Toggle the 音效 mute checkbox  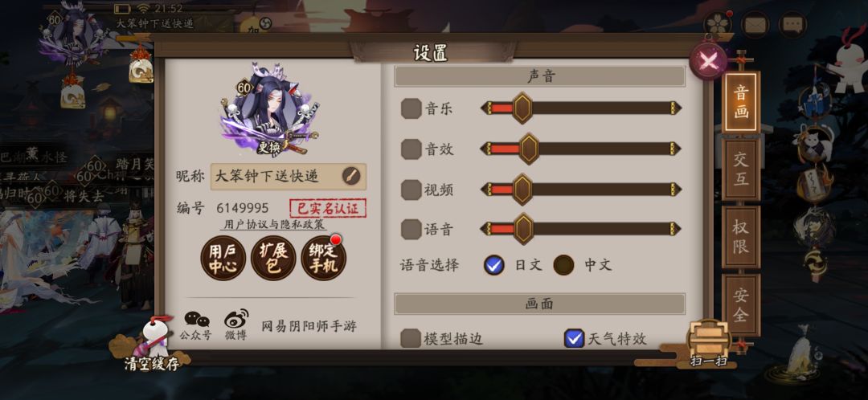click(x=411, y=149)
